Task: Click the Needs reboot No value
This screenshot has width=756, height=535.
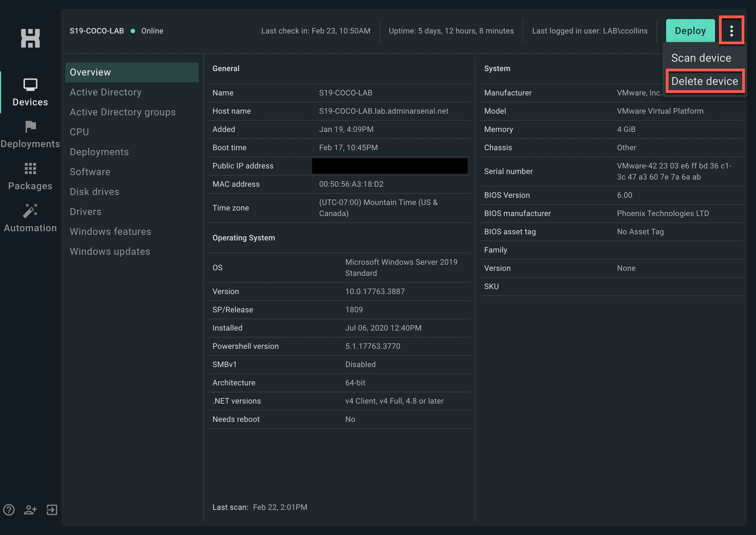Action: coord(350,419)
